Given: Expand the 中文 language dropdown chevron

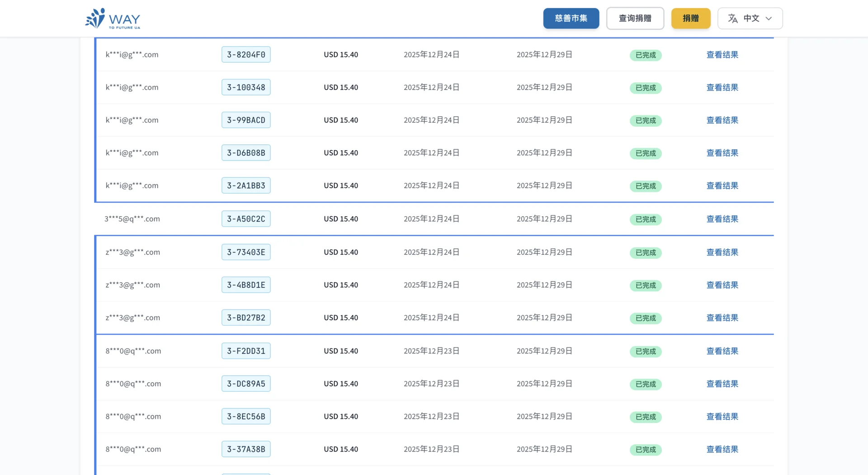Looking at the screenshot, I should (769, 19).
